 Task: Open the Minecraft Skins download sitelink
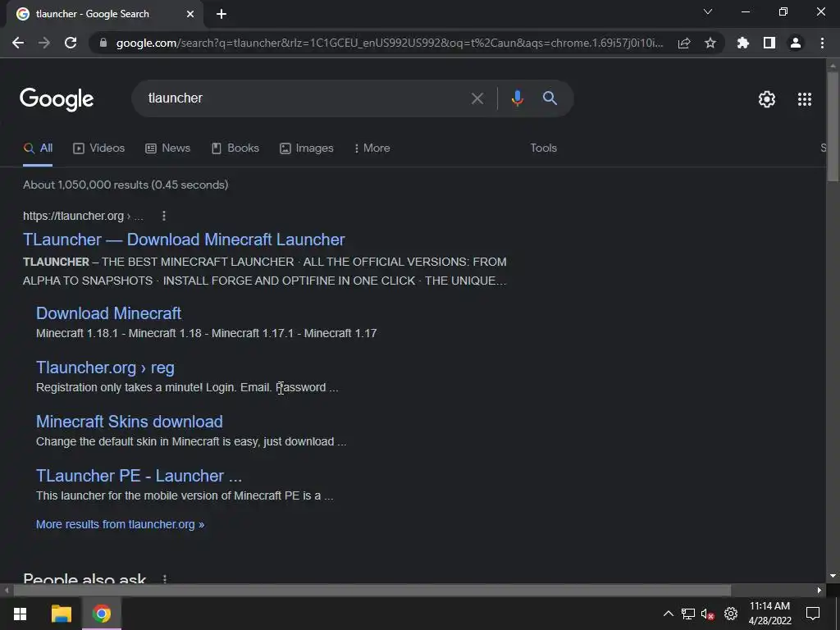click(129, 422)
